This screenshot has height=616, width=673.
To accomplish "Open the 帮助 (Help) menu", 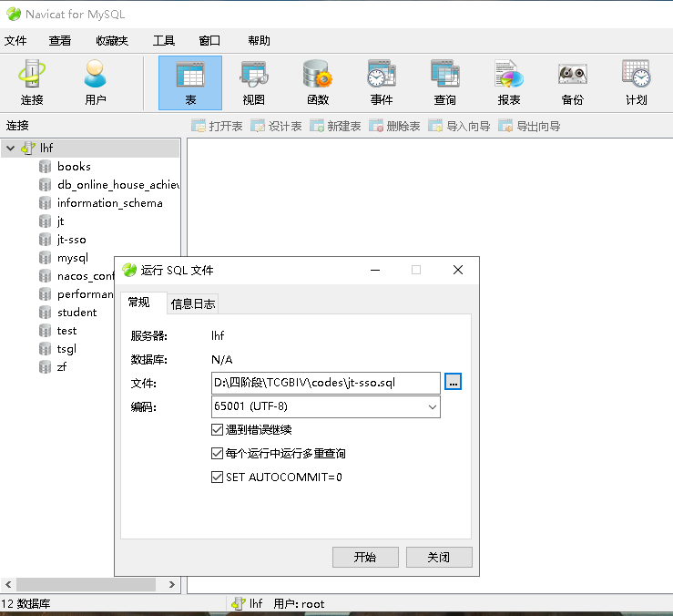I will (x=259, y=41).
